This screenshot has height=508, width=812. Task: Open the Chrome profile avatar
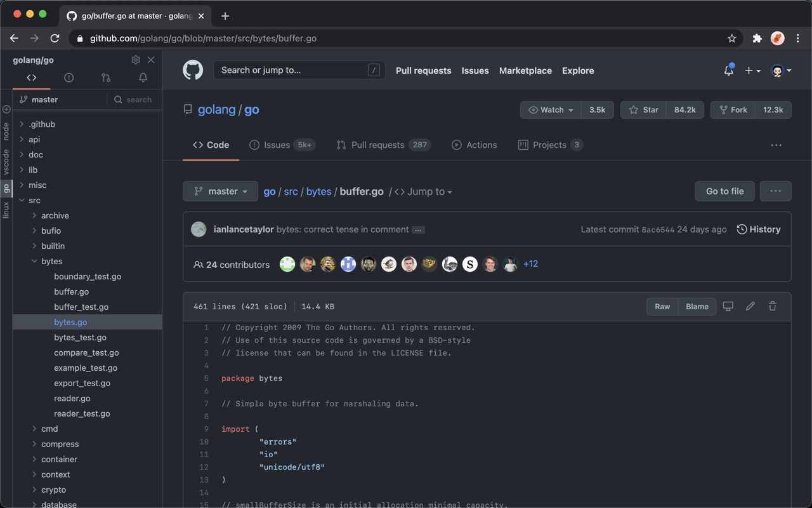click(777, 38)
